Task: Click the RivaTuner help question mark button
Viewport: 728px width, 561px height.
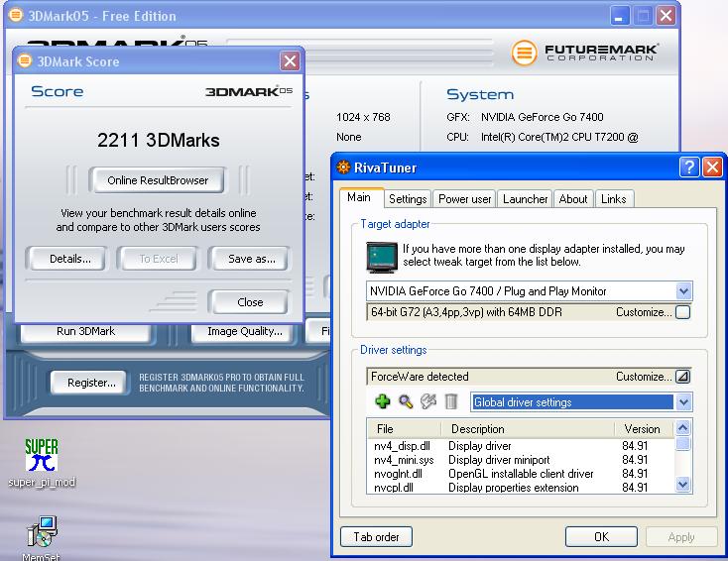Action: (689, 168)
